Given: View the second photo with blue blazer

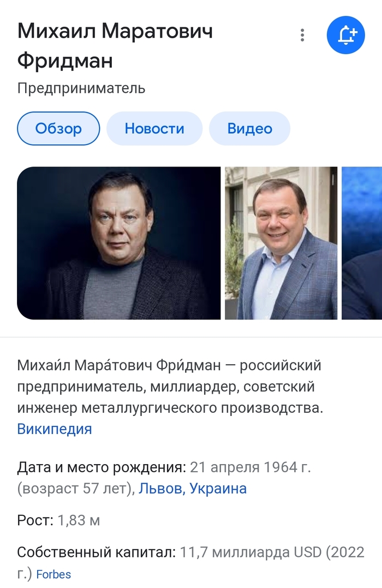Looking at the screenshot, I should pos(281,243).
